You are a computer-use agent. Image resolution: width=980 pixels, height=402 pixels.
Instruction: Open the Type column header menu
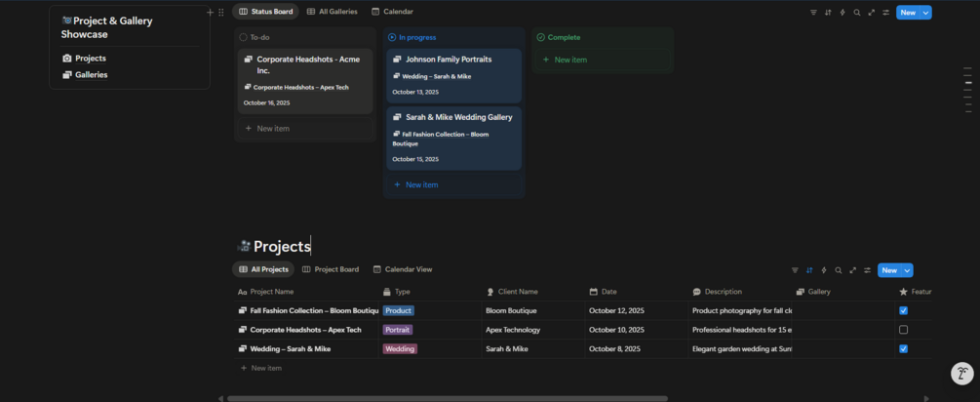pyautogui.click(x=403, y=292)
